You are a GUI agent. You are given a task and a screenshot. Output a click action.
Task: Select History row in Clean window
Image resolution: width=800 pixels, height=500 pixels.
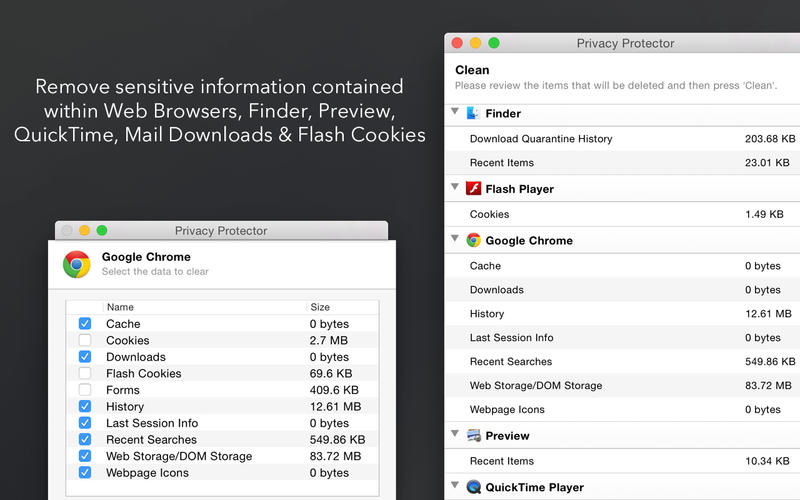click(623, 314)
